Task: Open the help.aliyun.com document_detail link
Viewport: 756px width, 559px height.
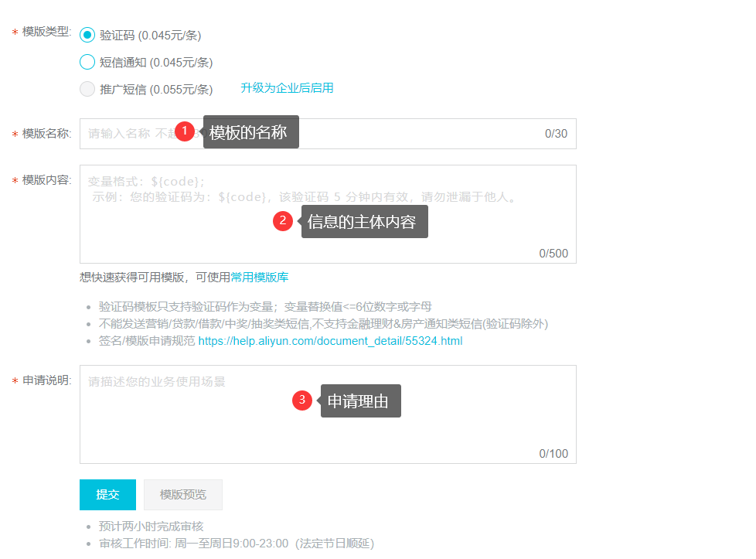Action: click(330, 341)
